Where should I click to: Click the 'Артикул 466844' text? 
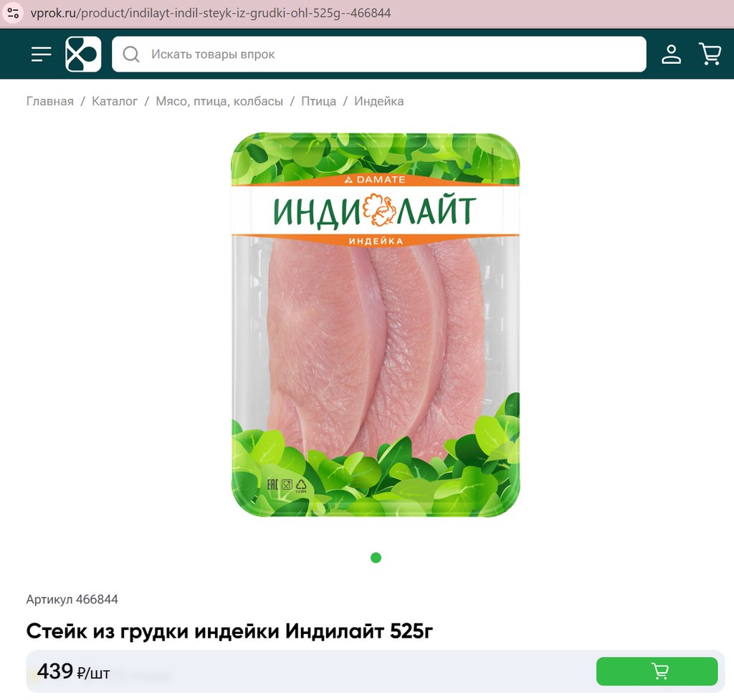(72, 600)
